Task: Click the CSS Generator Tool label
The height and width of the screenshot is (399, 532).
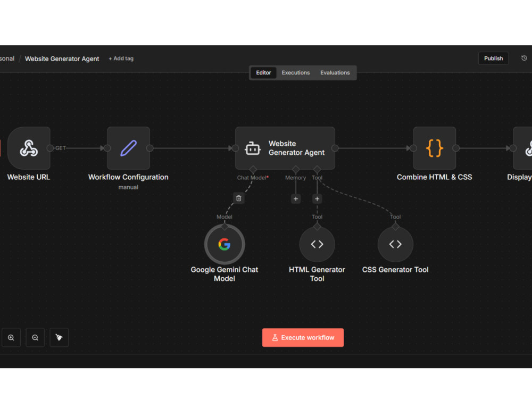Action: tap(395, 269)
